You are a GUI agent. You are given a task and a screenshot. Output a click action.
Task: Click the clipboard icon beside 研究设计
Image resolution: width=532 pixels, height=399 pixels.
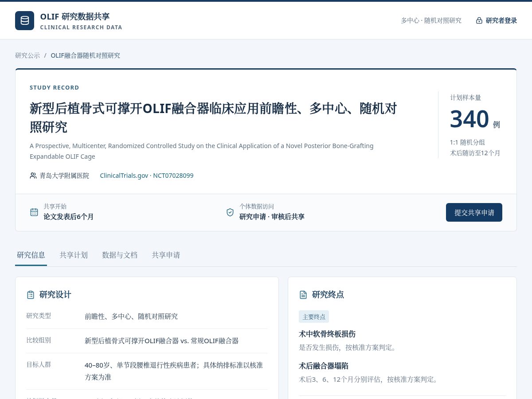[x=31, y=295]
